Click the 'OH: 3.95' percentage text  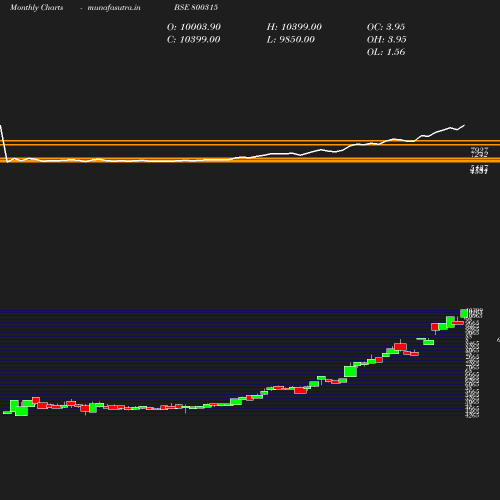pos(386,40)
